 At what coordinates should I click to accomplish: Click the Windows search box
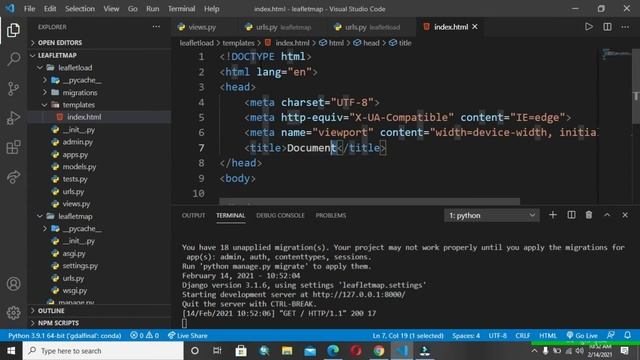pos(103,351)
